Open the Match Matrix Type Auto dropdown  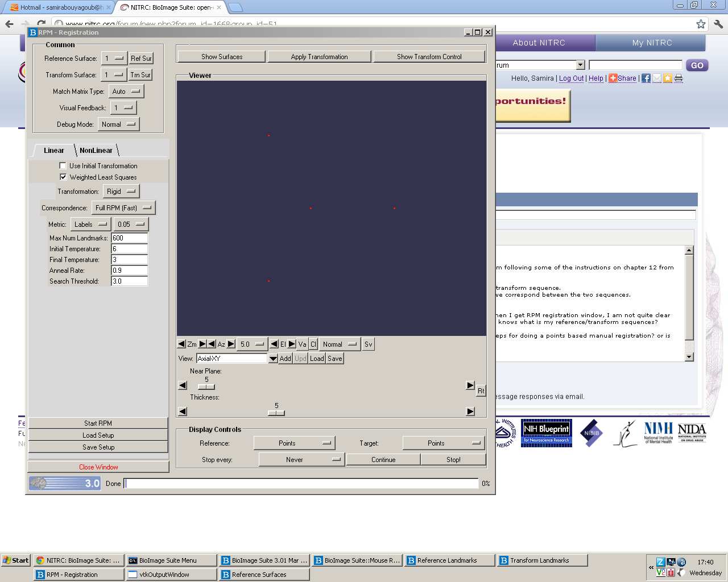126,92
